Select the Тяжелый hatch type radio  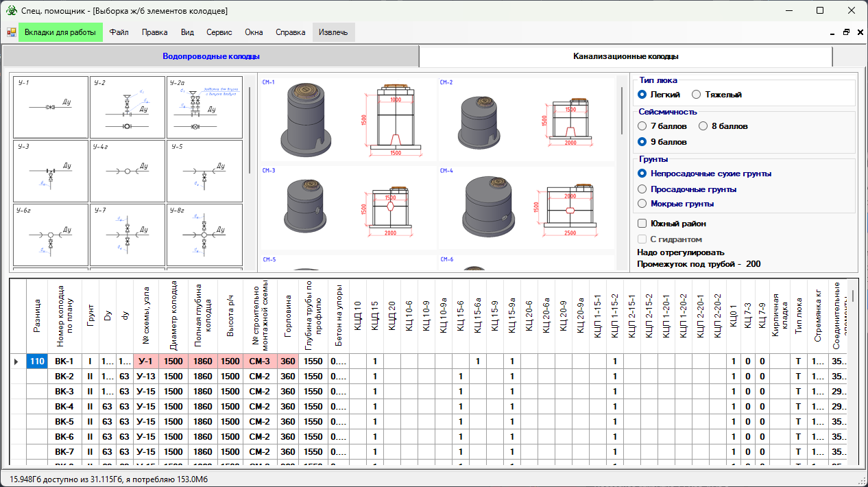tap(697, 95)
